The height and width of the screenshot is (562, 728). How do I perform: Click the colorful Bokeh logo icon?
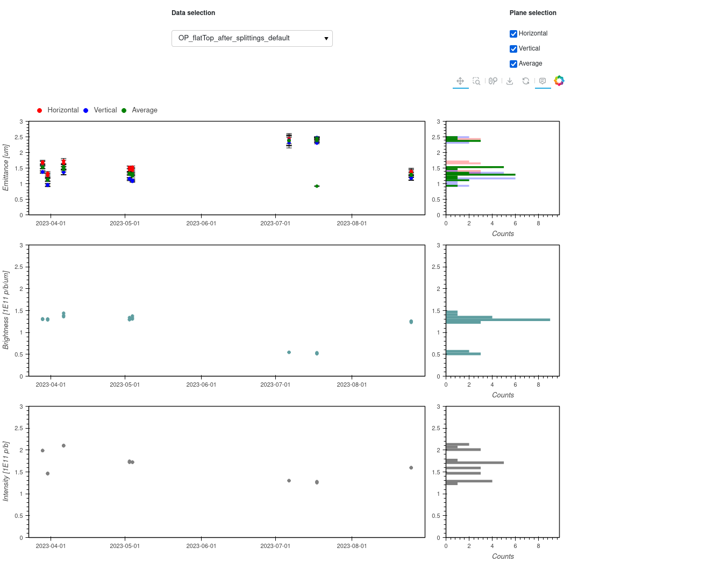[559, 81]
